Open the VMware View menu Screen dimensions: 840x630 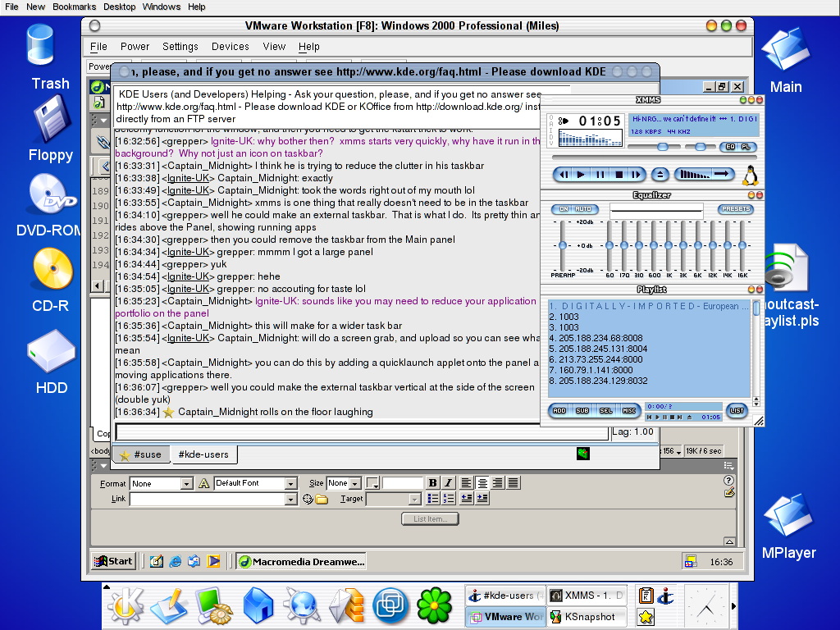coord(274,47)
